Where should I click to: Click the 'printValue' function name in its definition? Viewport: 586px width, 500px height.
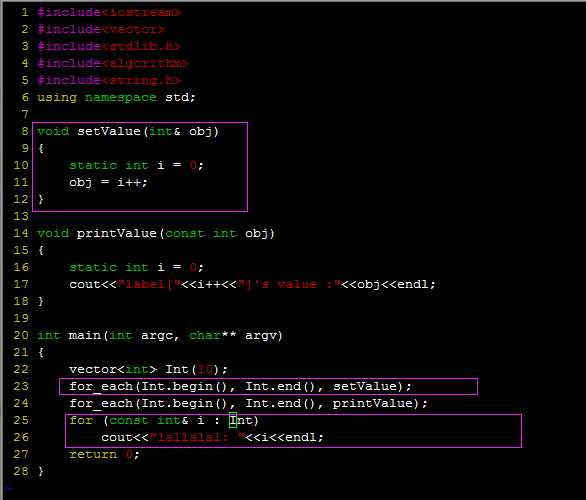(x=117, y=233)
